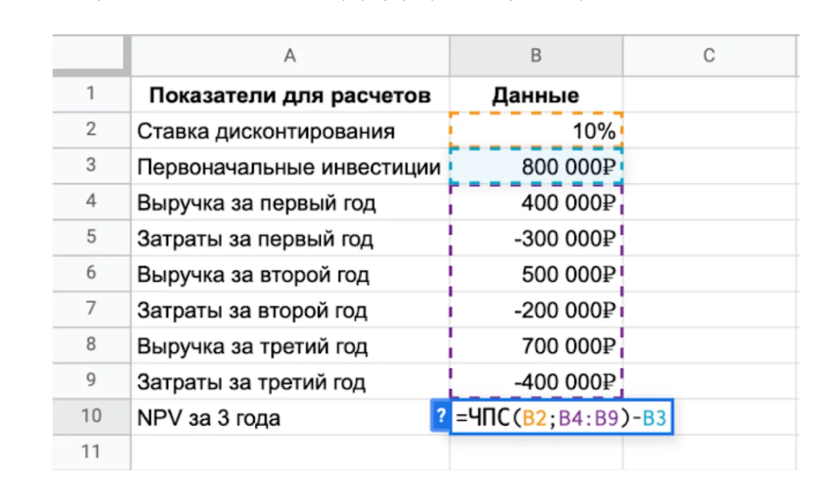Click the blue question mark formula help icon
The image size is (837, 504).
click(x=439, y=417)
